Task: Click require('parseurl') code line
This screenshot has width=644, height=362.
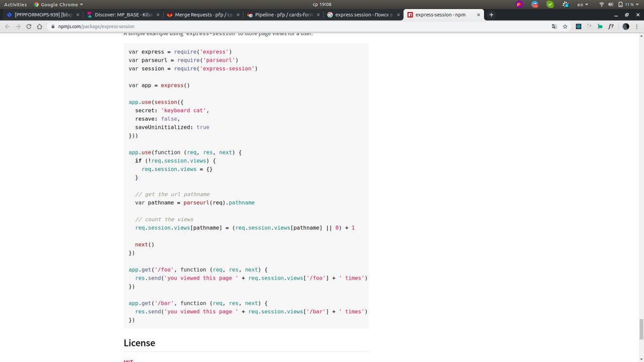Action: coord(183,60)
